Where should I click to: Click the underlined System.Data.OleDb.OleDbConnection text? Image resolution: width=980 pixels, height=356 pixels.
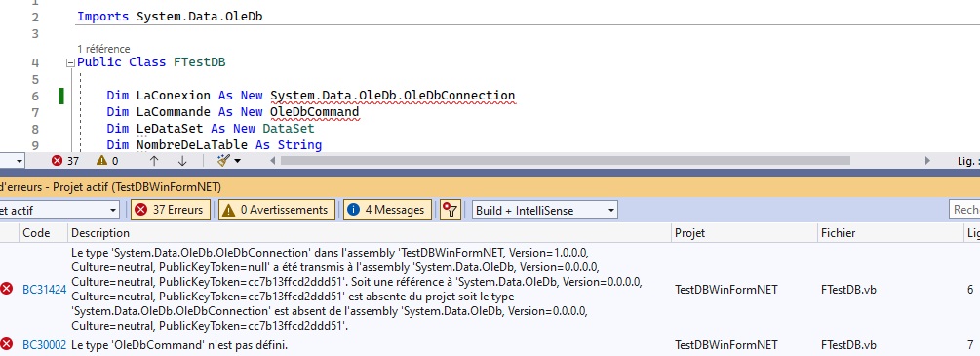pos(393,97)
